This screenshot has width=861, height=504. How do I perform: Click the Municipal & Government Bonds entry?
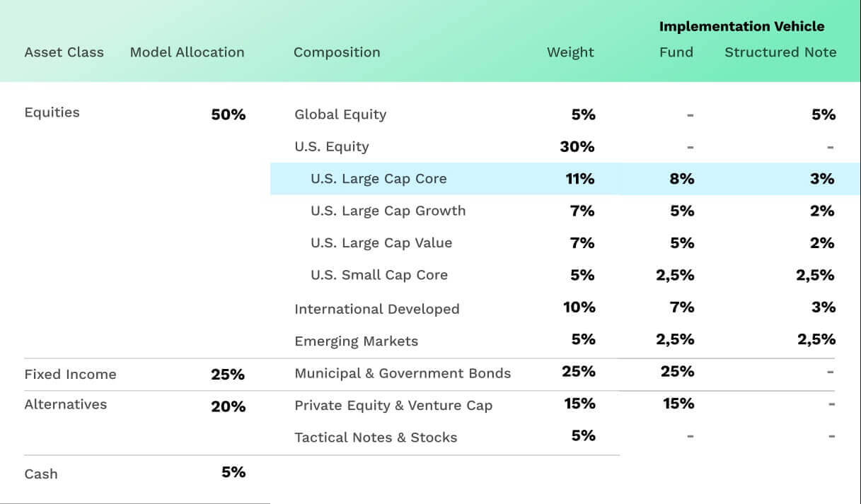403,373
